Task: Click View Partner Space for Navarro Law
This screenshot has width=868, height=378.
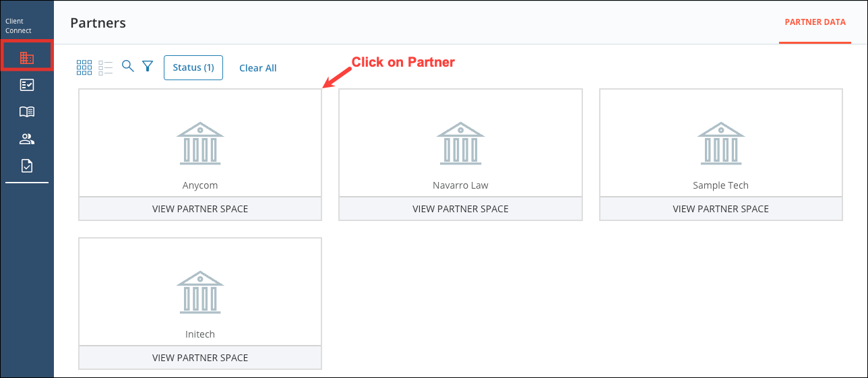Action: (x=460, y=209)
